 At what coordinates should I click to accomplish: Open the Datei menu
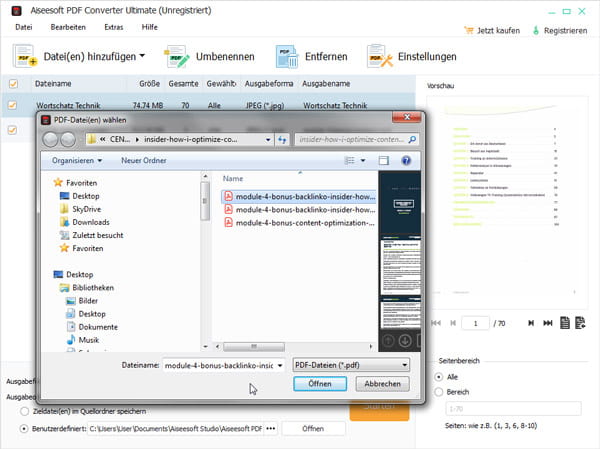click(24, 27)
